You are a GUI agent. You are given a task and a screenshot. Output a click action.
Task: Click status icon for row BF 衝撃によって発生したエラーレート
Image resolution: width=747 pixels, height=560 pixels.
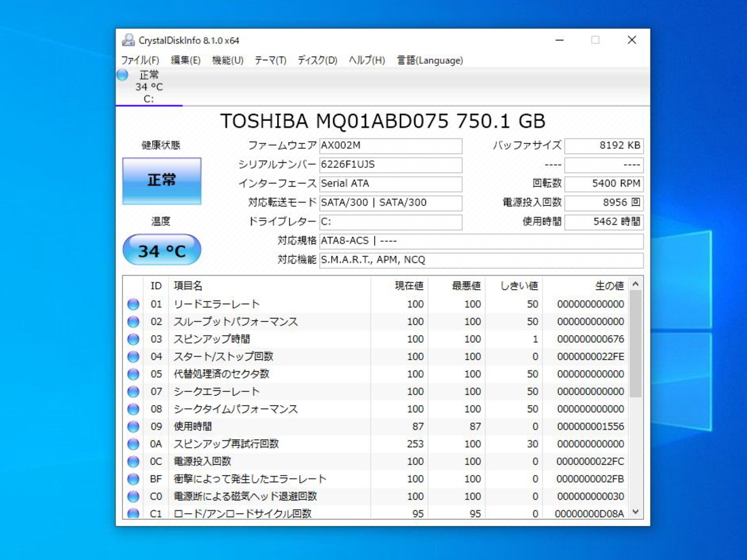(133, 479)
